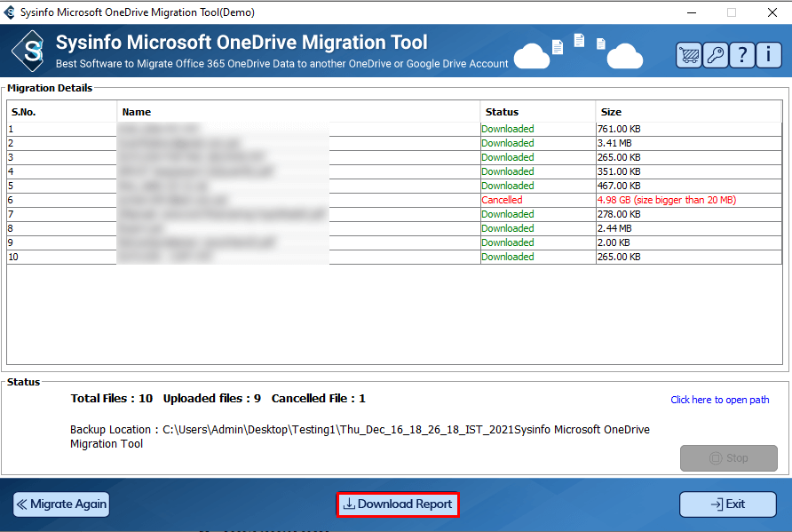Screen dimensions: 792x532
Task: Open help with the question mark icon
Action: pyautogui.click(x=742, y=55)
